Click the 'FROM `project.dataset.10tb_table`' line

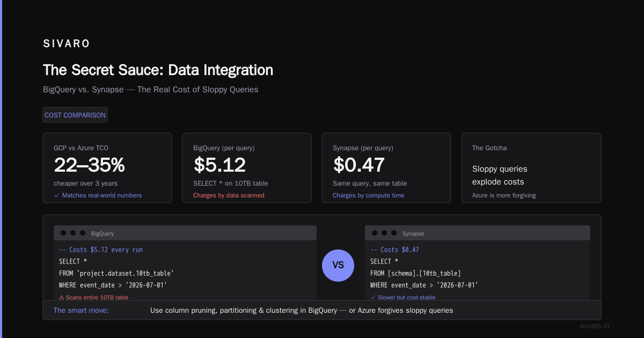point(116,273)
